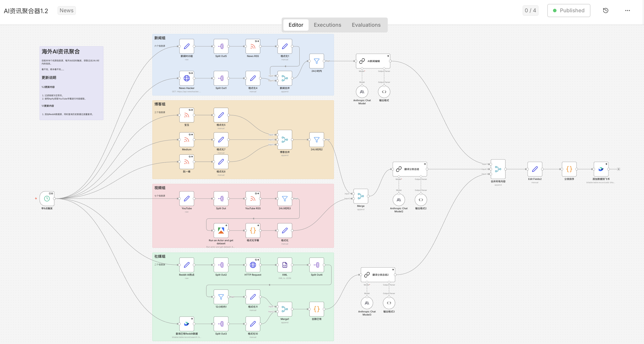Click the News Hacker HTTP globe node
644x344 pixels.
coord(187,78)
